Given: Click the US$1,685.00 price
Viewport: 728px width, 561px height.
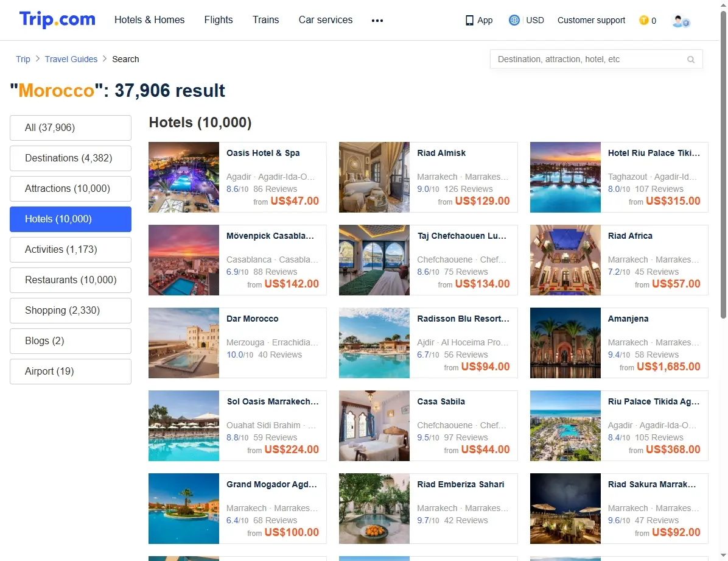Looking at the screenshot, I should coord(668,367).
